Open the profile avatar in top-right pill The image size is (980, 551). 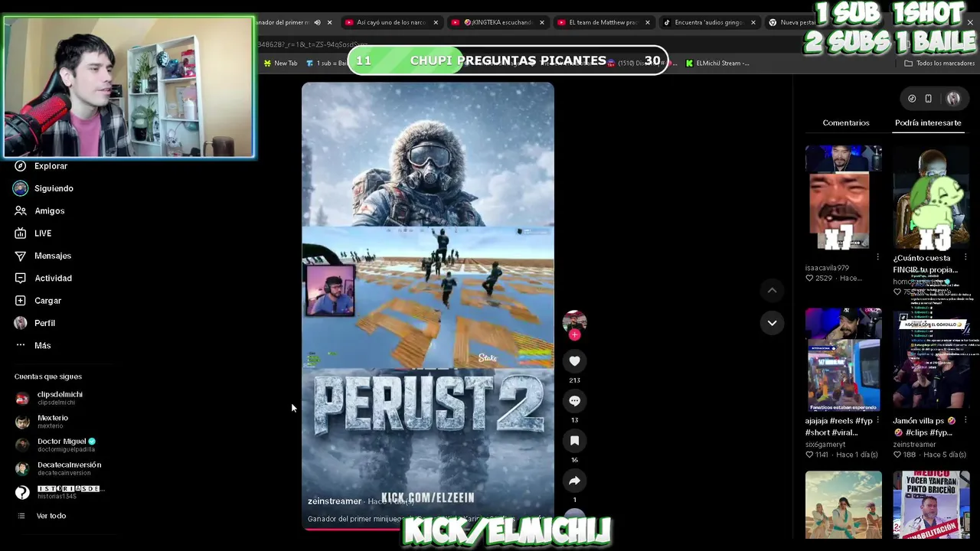coord(953,99)
